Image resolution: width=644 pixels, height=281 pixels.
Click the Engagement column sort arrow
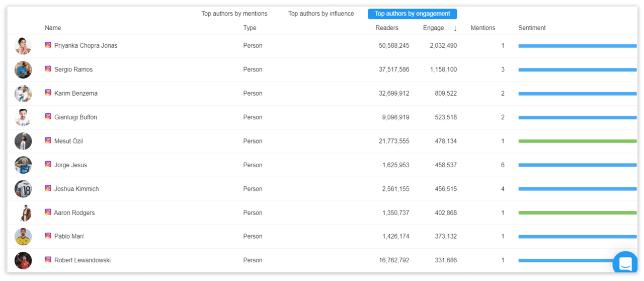coord(455,28)
